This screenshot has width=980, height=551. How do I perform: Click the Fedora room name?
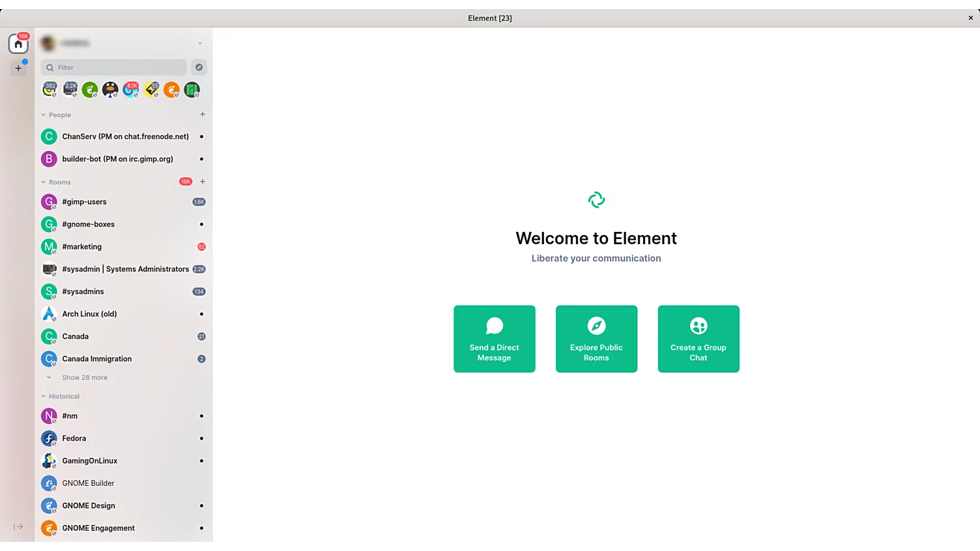tap(74, 438)
